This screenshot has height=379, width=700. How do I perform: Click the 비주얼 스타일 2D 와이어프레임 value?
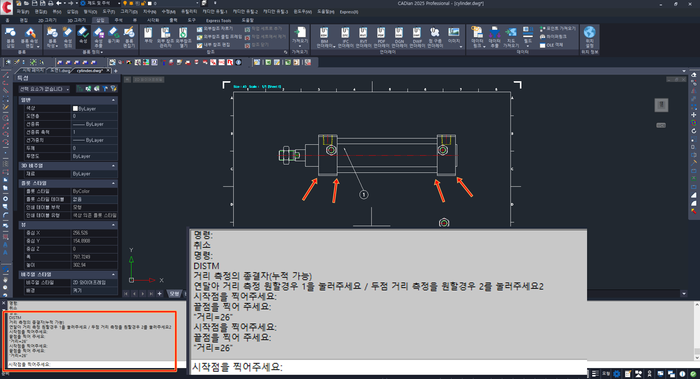tap(94, 282)
